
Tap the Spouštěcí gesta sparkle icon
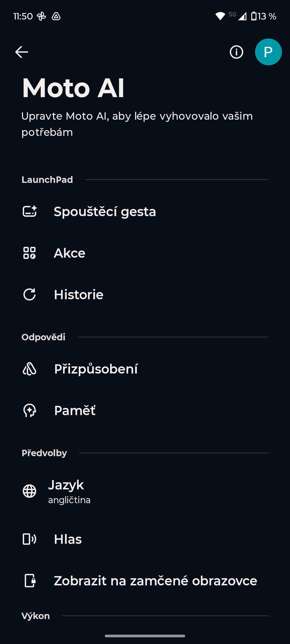tap(29, 212)
